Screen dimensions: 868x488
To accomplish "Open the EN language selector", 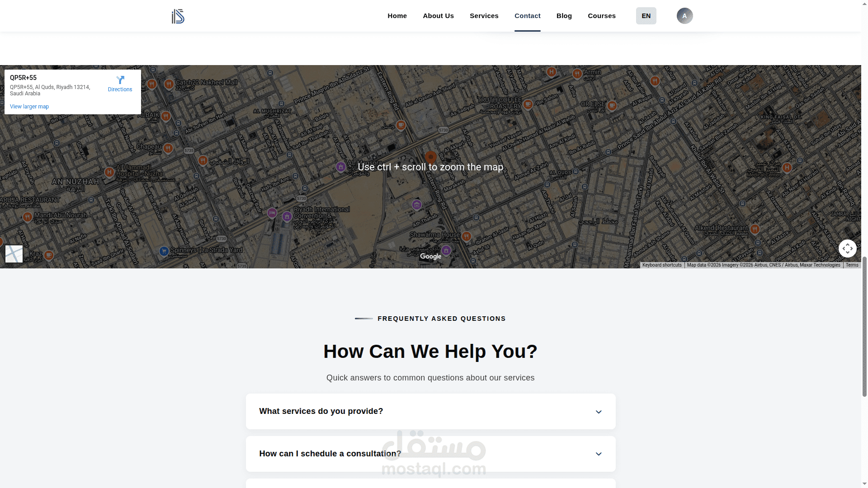I will pyautogui.click(x=646, y=16).
